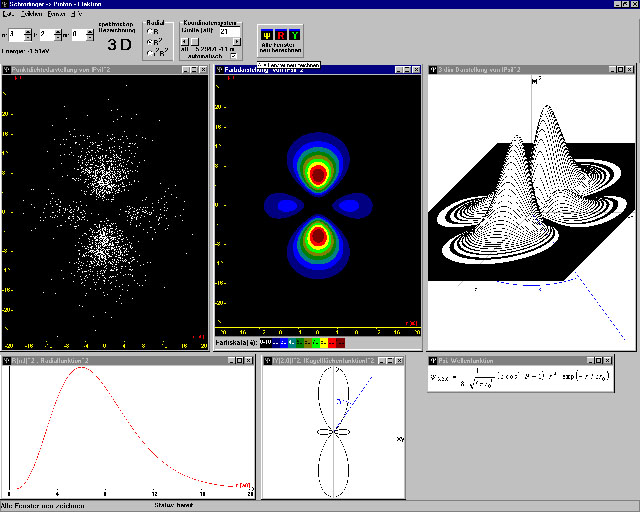Click the Psi icon of the Wellenfunktion window
The image size is (640, 512).
432,359
